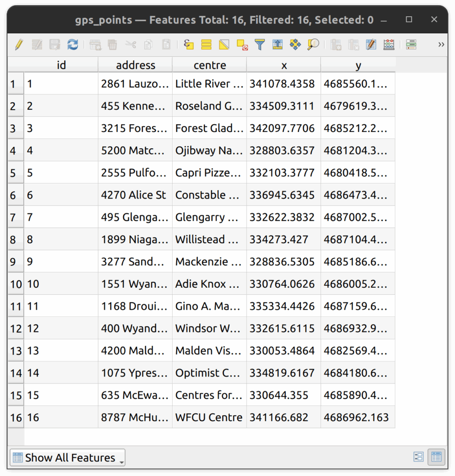This screenshot has width=455, height=476.
Task: Toggle editing mode with the pencil icon
Action: tap(19, 45)
